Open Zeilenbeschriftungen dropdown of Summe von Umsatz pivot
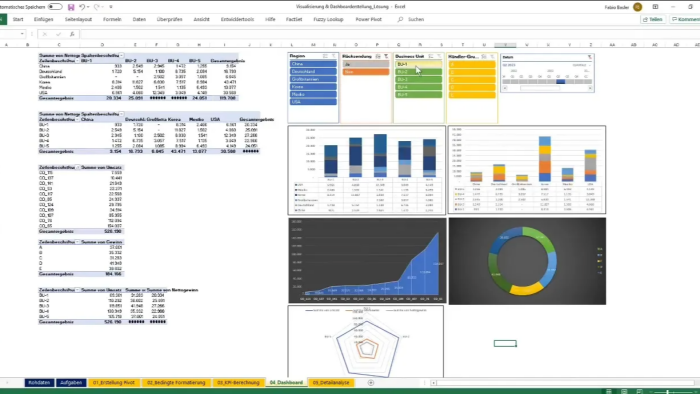This screenshot has width=700, height=394. [x=77, y=167]
